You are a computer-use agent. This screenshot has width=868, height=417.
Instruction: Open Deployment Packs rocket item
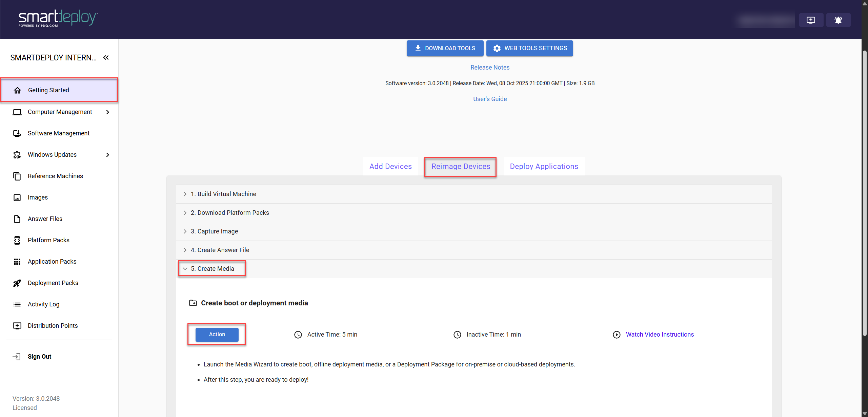[53, 283]
